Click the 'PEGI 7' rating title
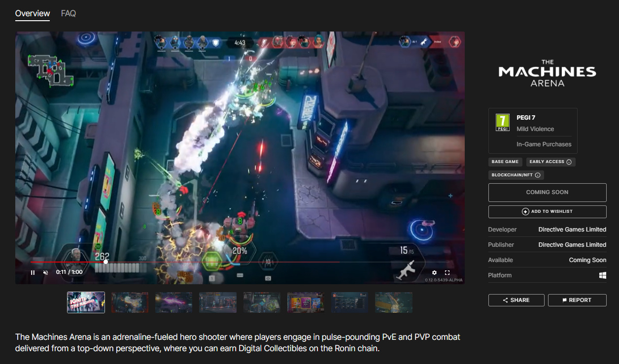The width and height of the screenshot is (619, 364). click(526, 118)
